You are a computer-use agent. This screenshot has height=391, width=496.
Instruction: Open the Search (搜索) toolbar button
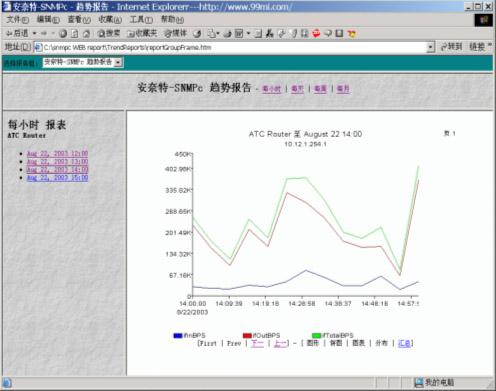(109, 33)
